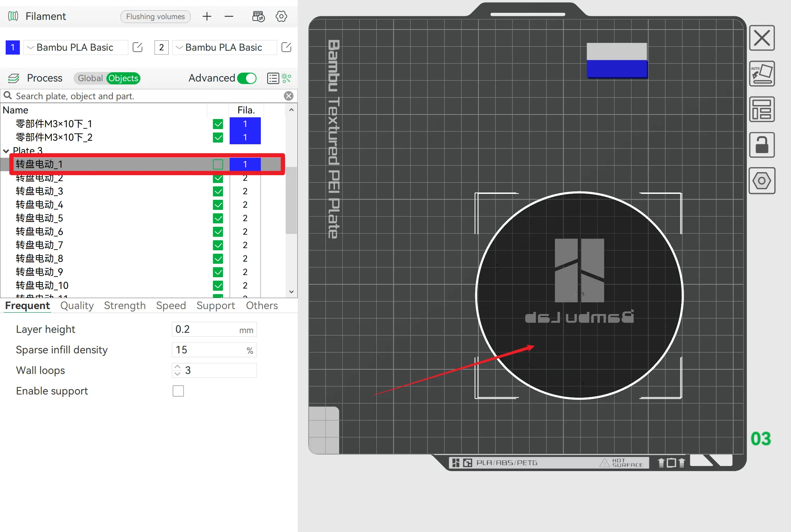Open filament 1 Bambu PLA Basic dropdown
The width and height of the screenshot is (791, 532).
click(75, 47)
